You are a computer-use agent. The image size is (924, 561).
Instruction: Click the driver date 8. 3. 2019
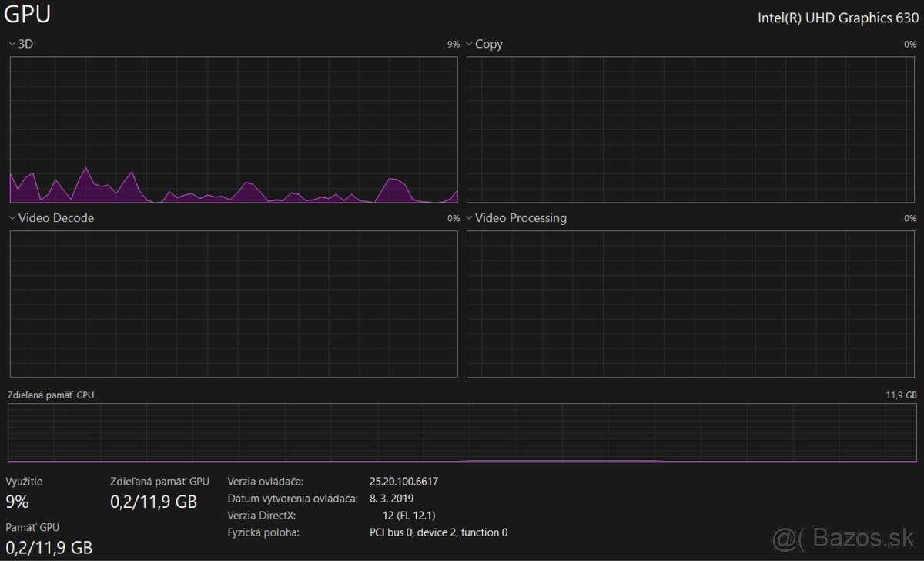391,499
